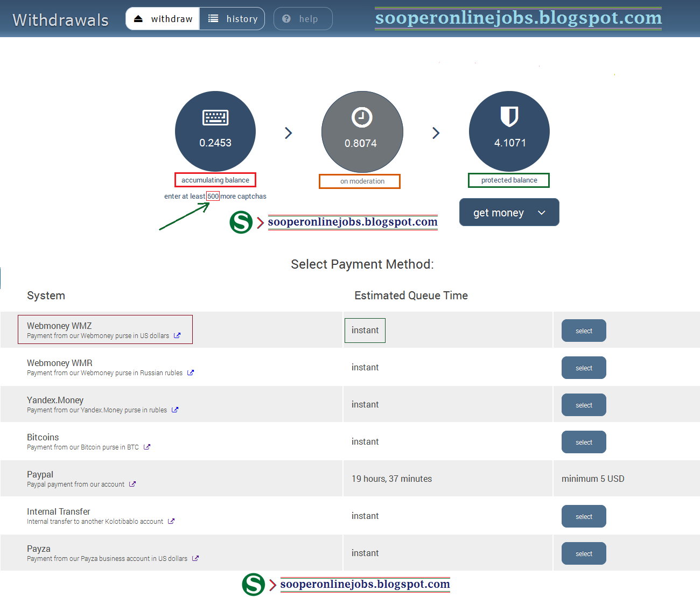Open the external link icon for Webmoney WMZ

pyautogui.click(x=177, y=335)
